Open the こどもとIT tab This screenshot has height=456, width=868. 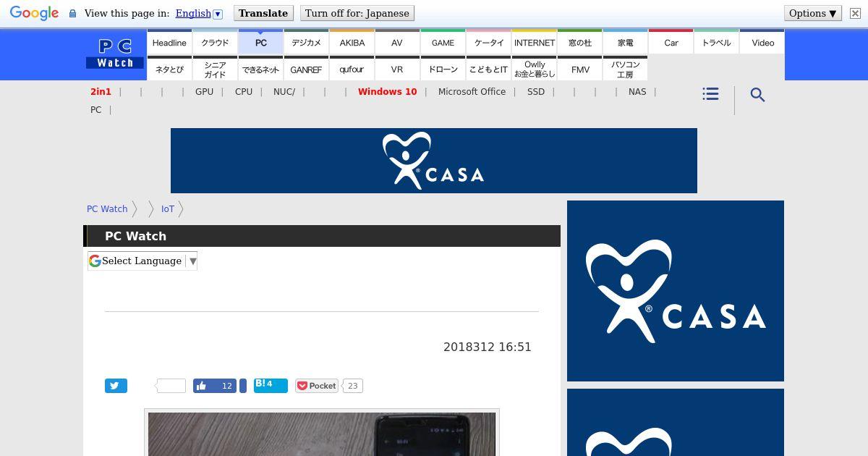tap(488, 69)
